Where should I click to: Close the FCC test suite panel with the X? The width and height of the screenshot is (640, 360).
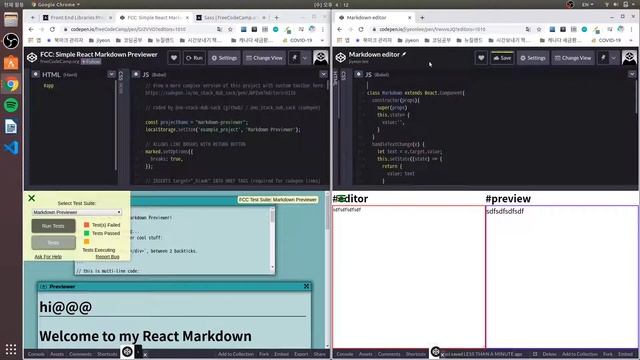point(31,198)
